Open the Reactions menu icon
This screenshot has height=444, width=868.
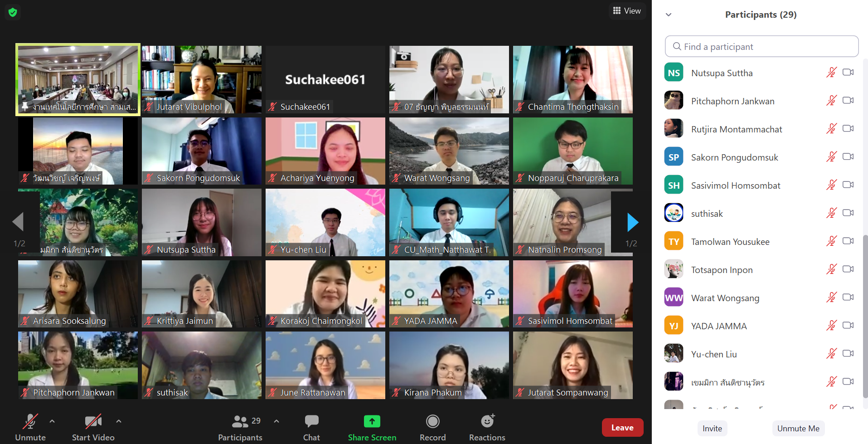click(487, 422)
